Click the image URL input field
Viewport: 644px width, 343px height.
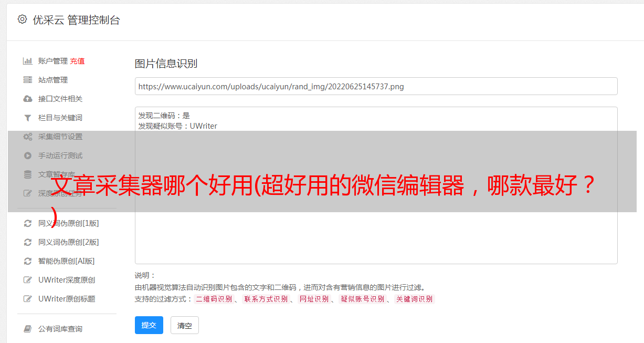376,86
